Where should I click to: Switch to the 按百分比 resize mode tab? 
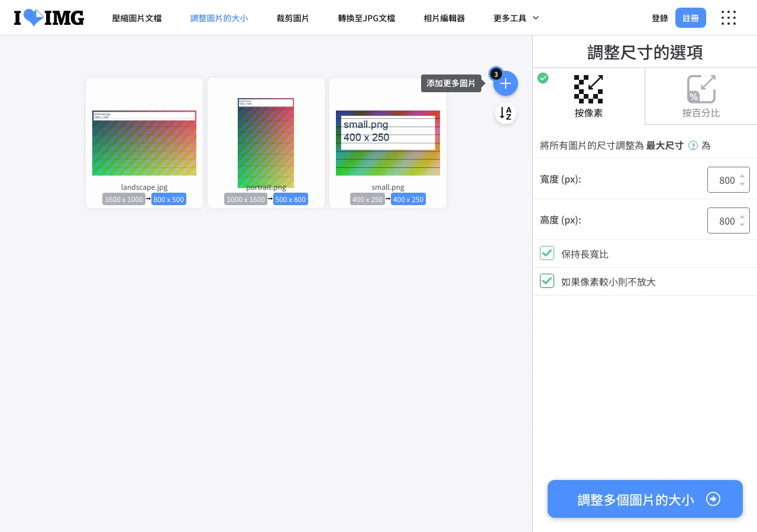[x=701, y=96]
